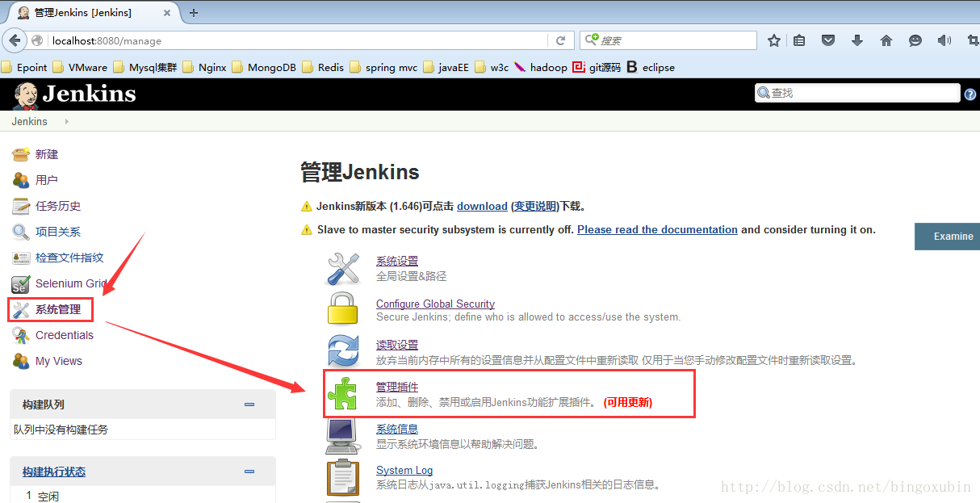Click the Firefox home icon
Image resolution: width=980 pixels, height=503 pixels.
point(886,40)
